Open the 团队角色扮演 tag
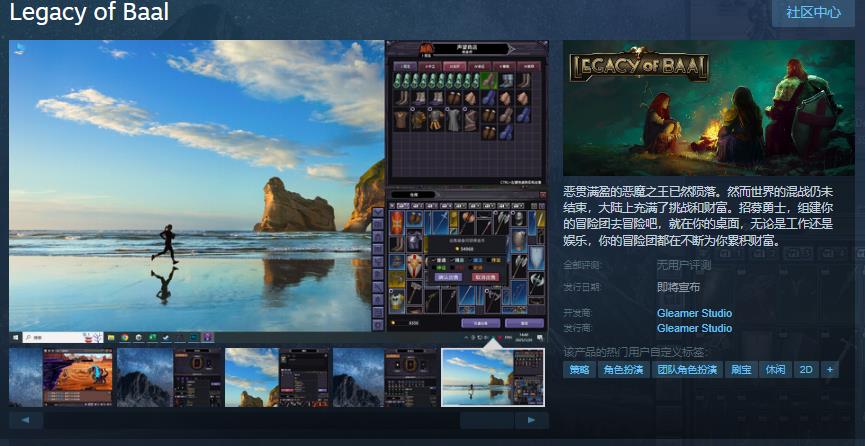 (687, 369)
